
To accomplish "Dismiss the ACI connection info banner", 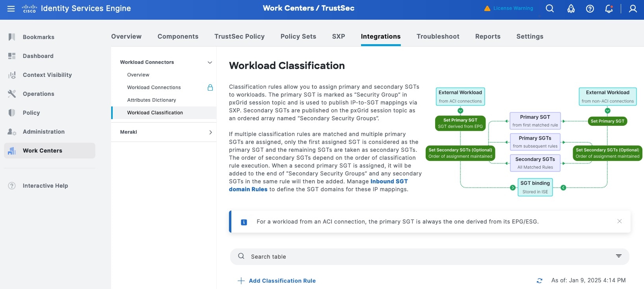I will (620, 221).
